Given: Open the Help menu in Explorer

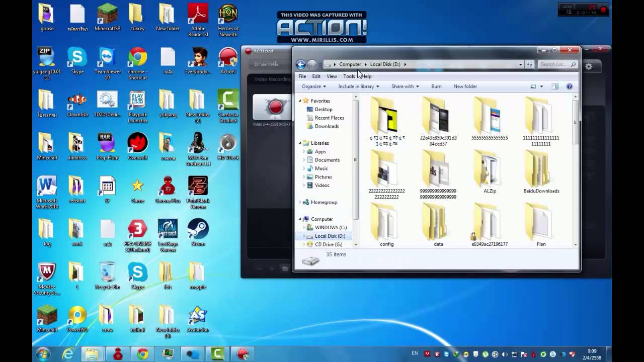Looking at the screenshot, I should coord(366,76).
